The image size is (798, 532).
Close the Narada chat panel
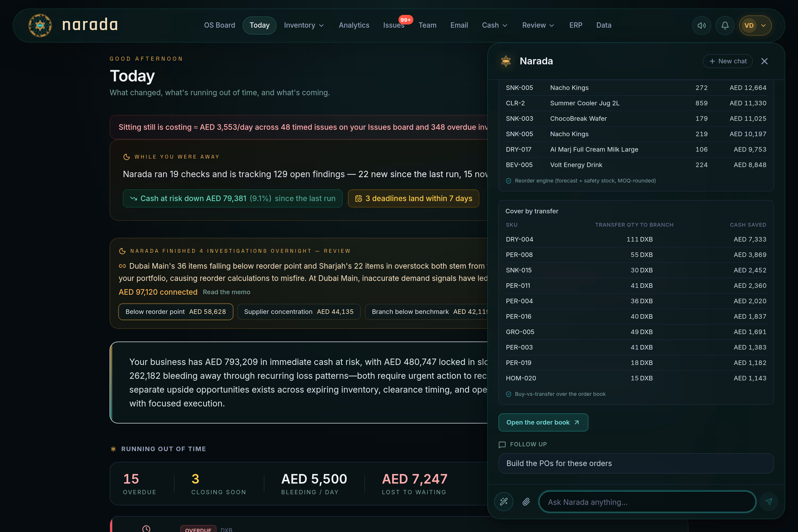click(x=764, y=61)
